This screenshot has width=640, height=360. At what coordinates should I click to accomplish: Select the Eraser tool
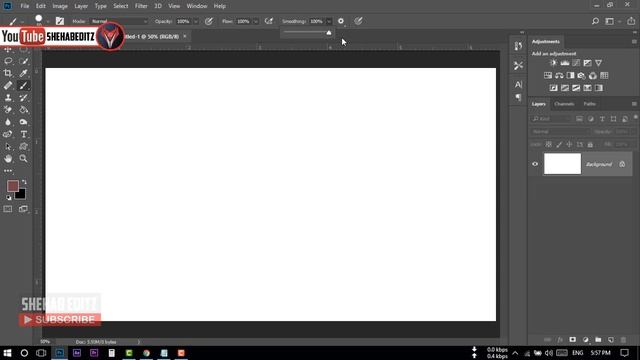8,110
